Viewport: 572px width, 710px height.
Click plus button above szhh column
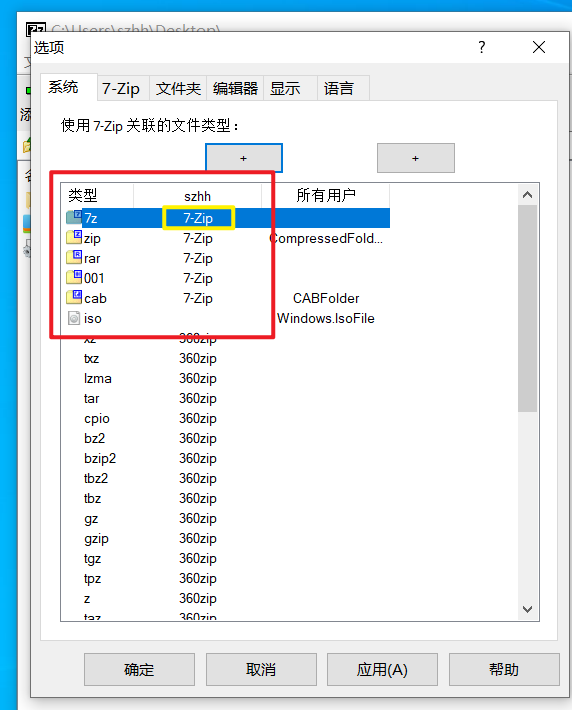[244, 158]
